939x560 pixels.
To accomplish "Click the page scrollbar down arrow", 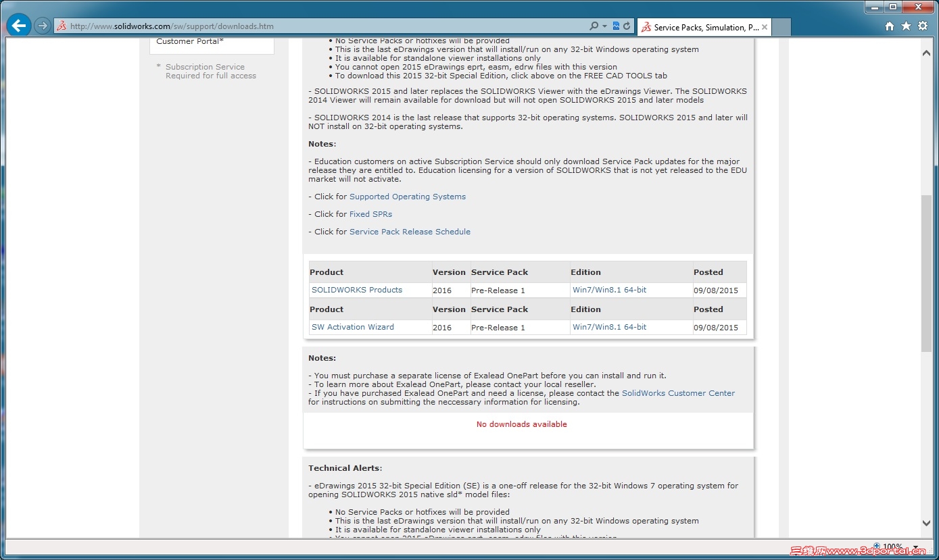I will pos(926,523).
